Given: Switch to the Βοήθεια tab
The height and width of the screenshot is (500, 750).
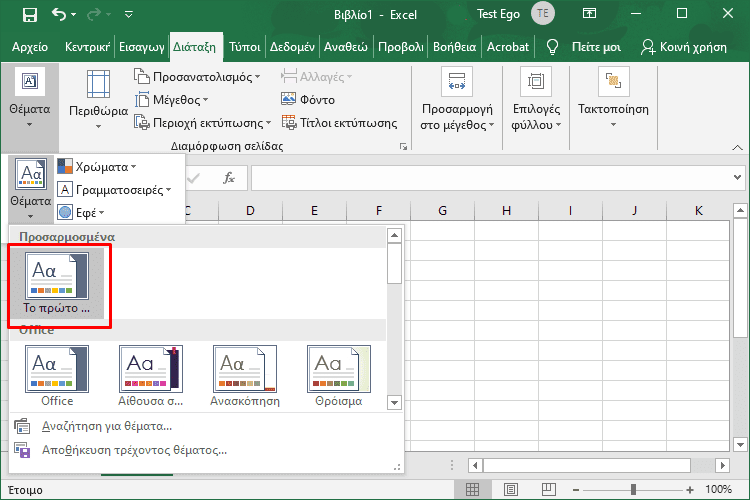Looking at the screenshot, I should pyautogui.click(x=454, y=47).
